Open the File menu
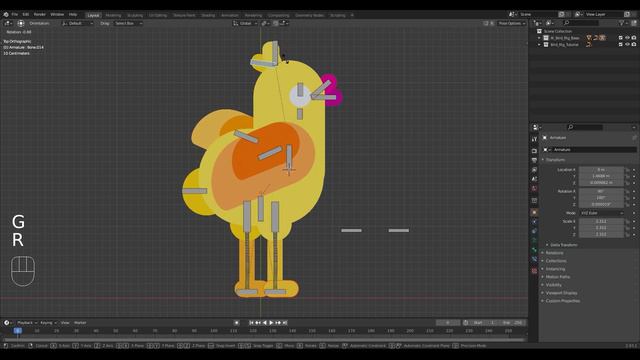The height and width of the screenshot is (360, 640). tap(15, 14)
